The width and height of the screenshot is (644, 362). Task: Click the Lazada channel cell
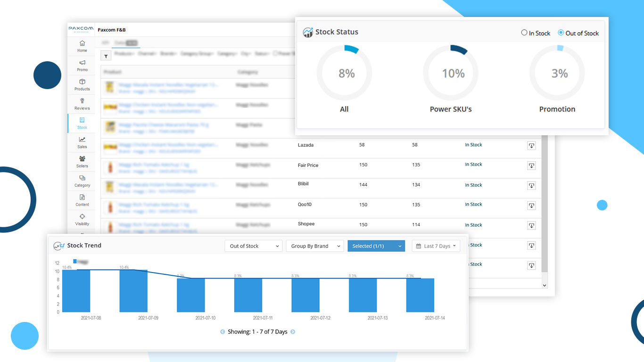(x=305, y=145)
